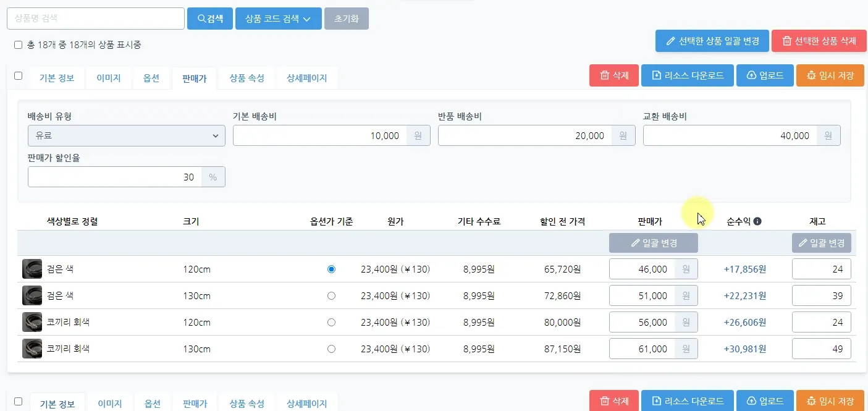Edit the 51,000 sale price field
868x411 pixels.
pyautogui.click(x=642, y=296)
